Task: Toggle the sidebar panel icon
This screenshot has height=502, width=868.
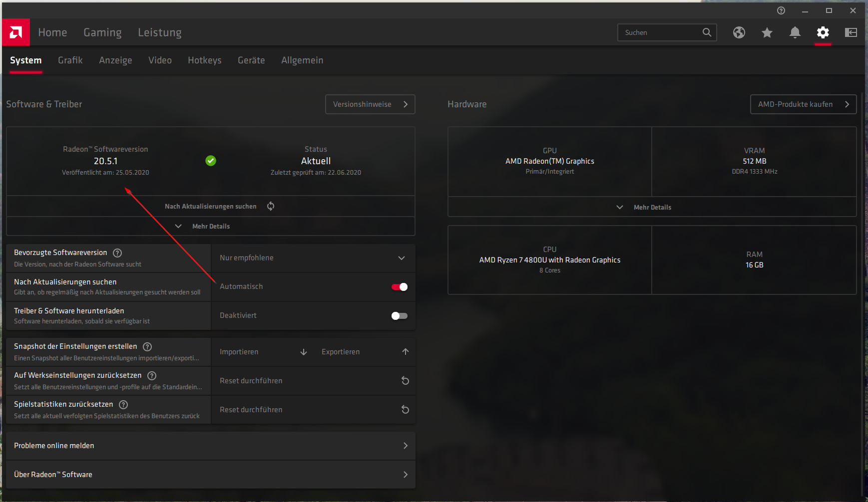Action: [851, 32]
